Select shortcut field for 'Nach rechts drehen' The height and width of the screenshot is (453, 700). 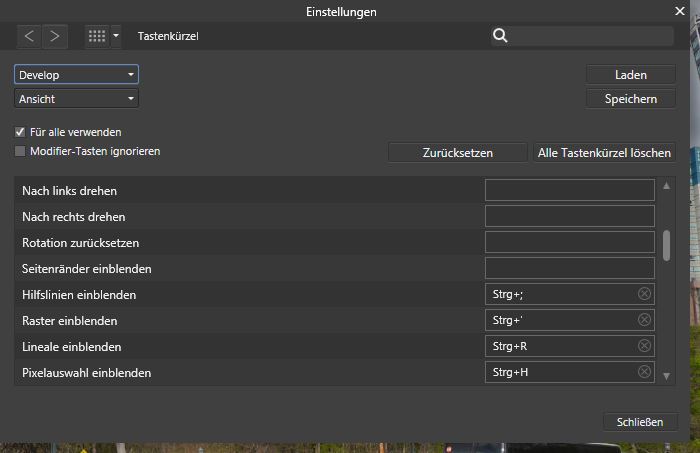[570, 216]
